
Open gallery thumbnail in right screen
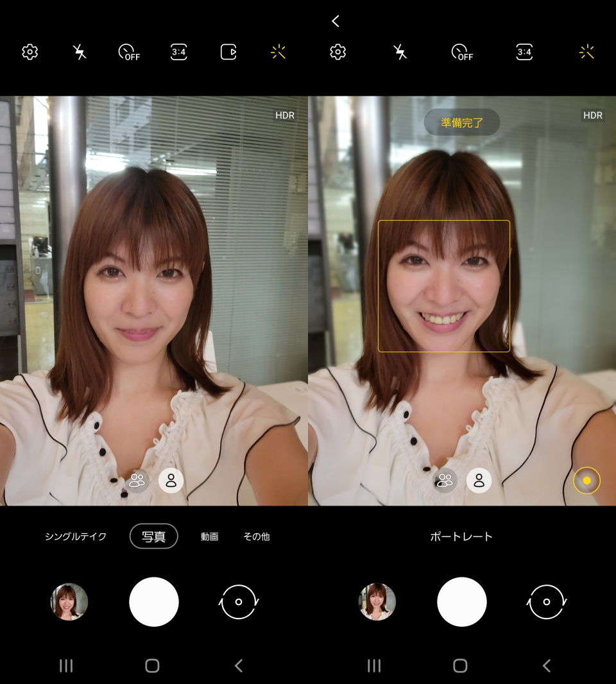tap(377, 602)
